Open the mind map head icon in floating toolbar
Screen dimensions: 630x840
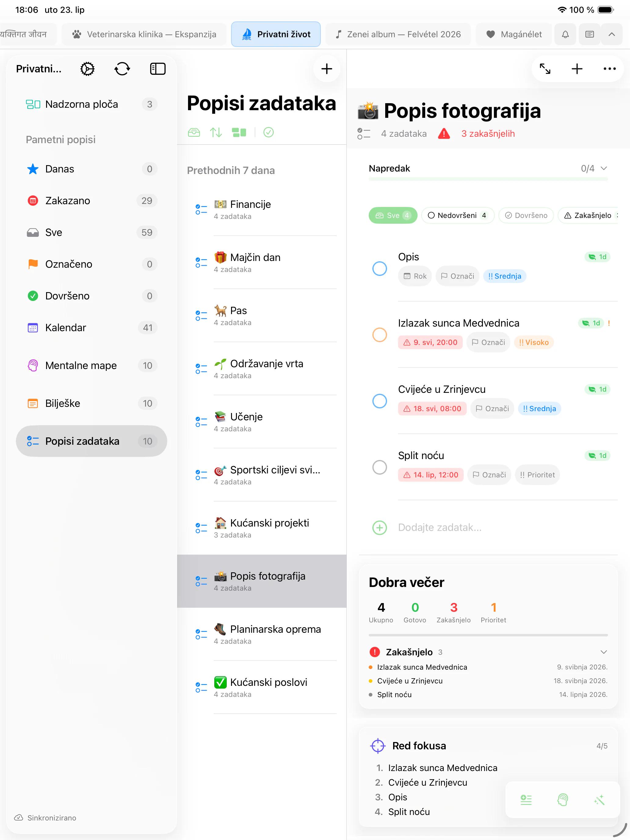click(563, 800)
